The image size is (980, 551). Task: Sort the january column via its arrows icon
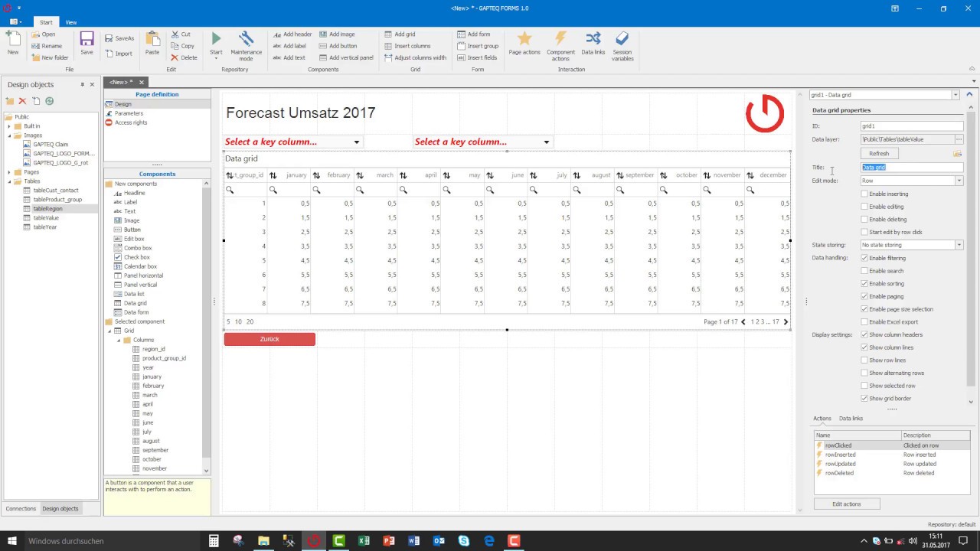click(273, 175)
